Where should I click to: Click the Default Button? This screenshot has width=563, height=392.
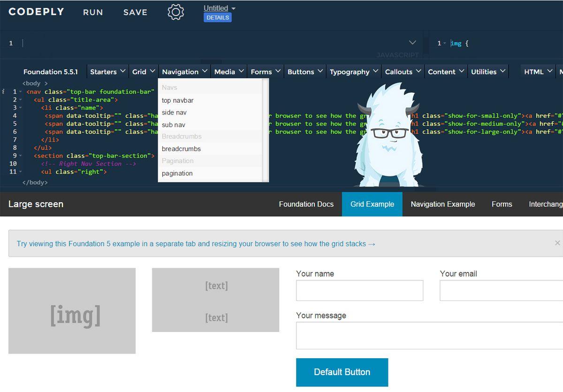(342, 372)
